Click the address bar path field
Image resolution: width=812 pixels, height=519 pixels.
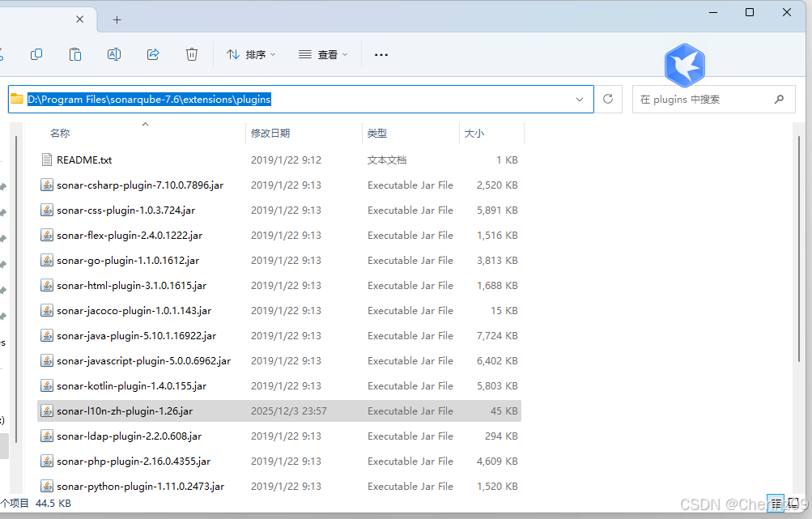coord(300,99)
